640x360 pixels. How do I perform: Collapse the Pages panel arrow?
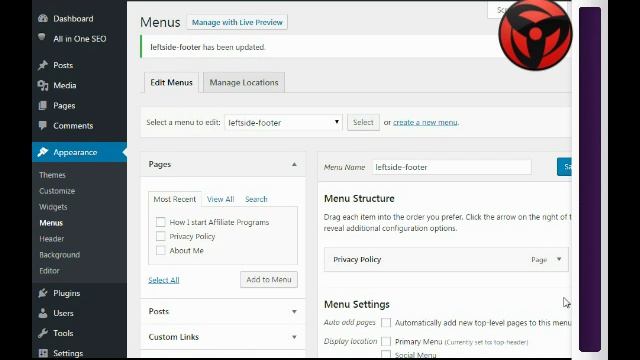(x=294, y=164)
